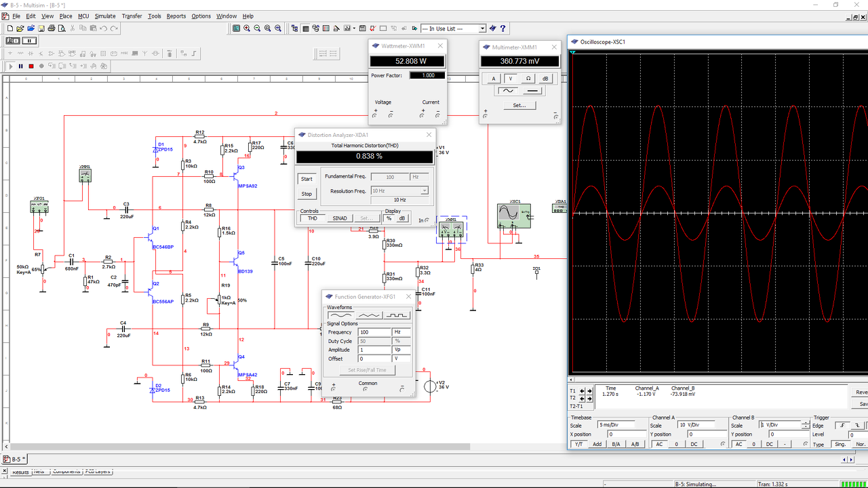This screenshot has width=868, height=488.
Task: Switch multimeter to DC signal mode
Action: pyautogui.click(x=533, y=91)
